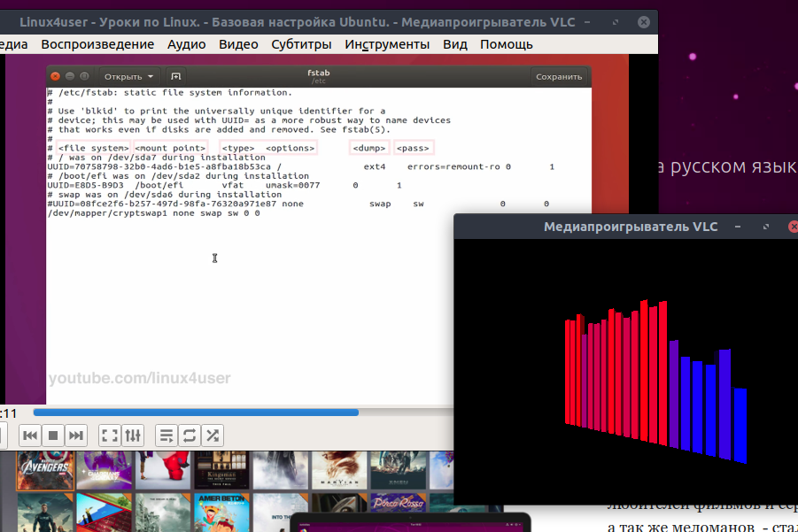798x532 pixels.
Task: Toggle fullscreen video mode
Action: point(109,435)
